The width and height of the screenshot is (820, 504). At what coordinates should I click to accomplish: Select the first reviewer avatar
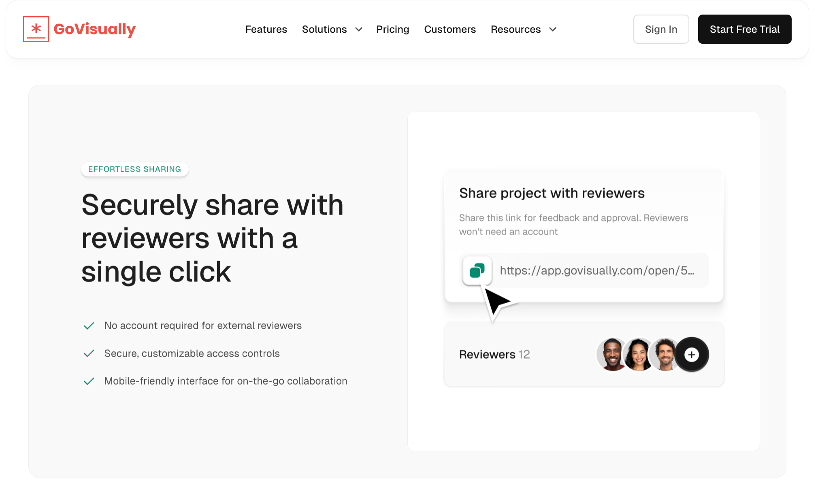pos(611,354)
